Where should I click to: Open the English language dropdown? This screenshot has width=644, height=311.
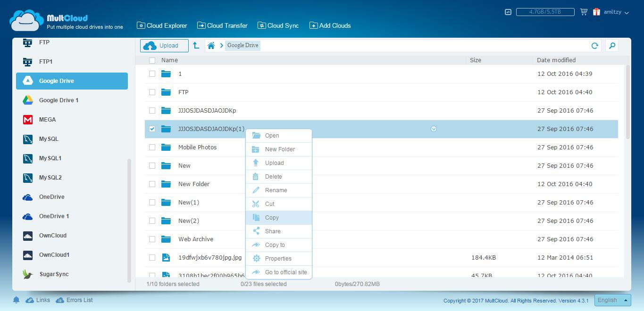pyautogui.click(x=612, y=300)
